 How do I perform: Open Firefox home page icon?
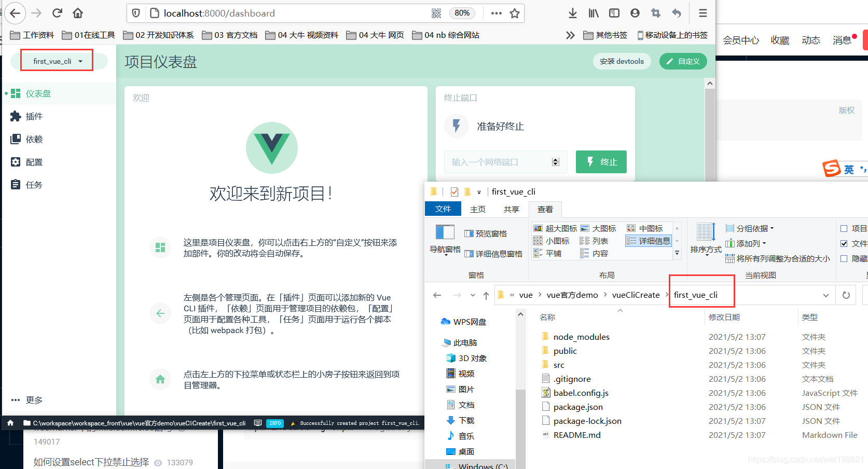[78, 13]
